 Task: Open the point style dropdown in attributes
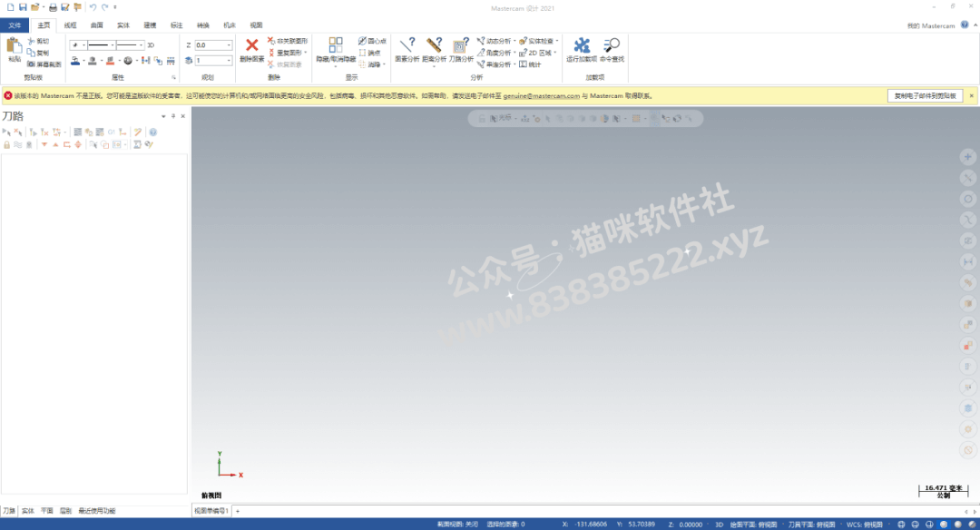point(83,45)
